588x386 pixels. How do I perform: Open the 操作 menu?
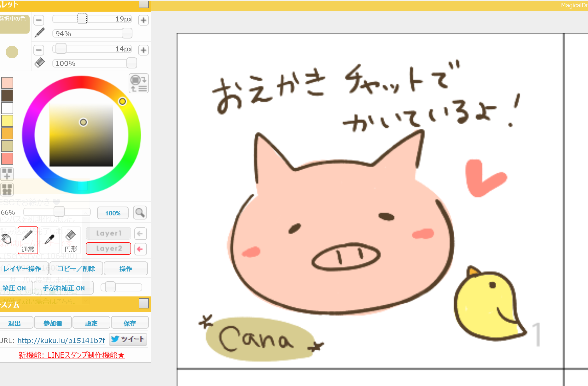(126, 269)
